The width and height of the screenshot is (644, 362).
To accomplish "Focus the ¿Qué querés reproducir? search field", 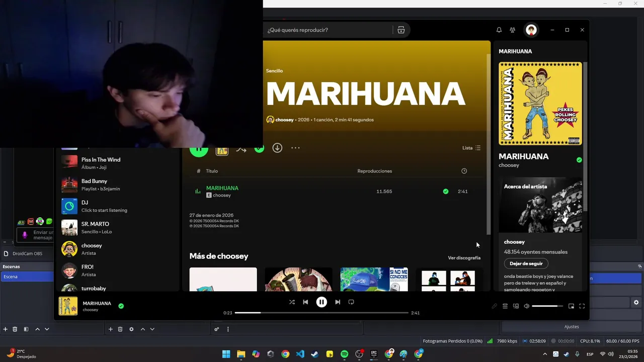I will coord(329,30).
